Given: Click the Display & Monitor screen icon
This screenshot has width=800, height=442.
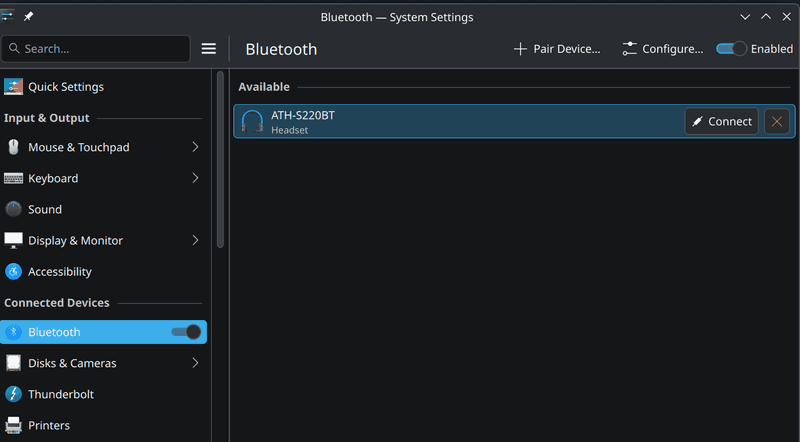Looking at the screenshot, I should click(13, 240).
